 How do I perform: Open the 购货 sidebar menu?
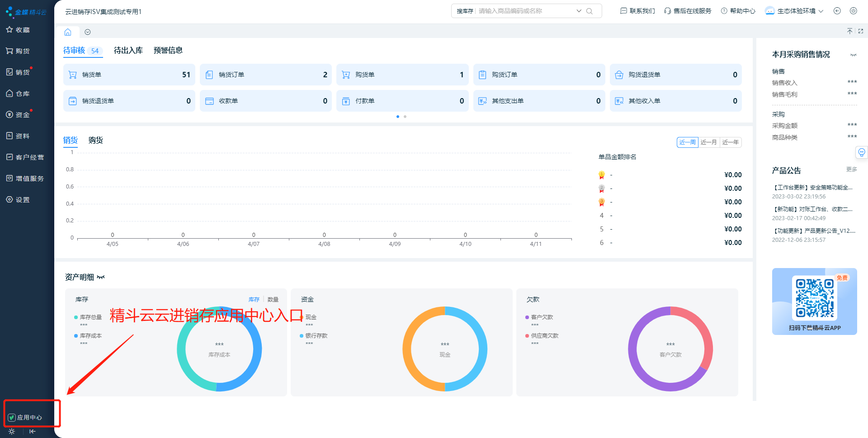[18, 51]
